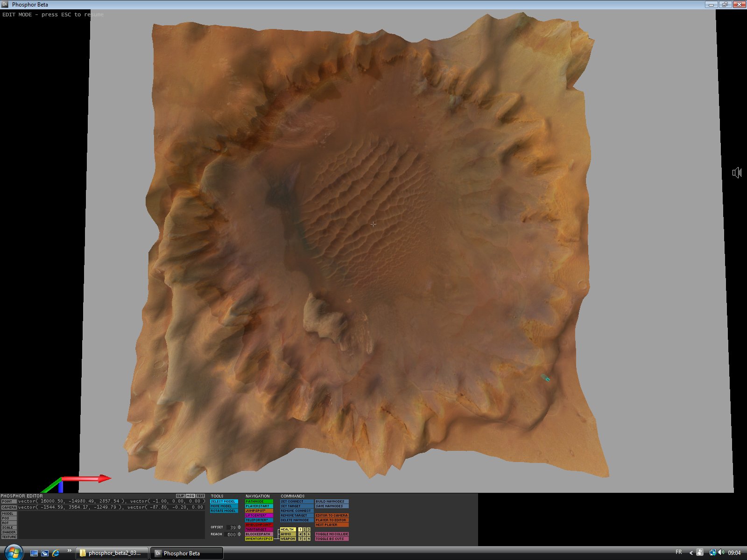Click the OFFSET value field
Image resolution: width=747 pixels, height=560 pixels.
[232, 527]
